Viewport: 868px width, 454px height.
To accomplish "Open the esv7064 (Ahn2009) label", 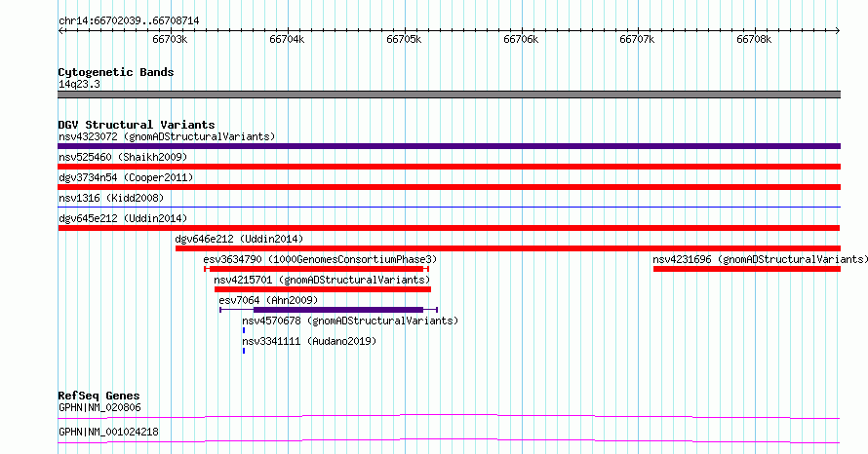I will point(268,300).
